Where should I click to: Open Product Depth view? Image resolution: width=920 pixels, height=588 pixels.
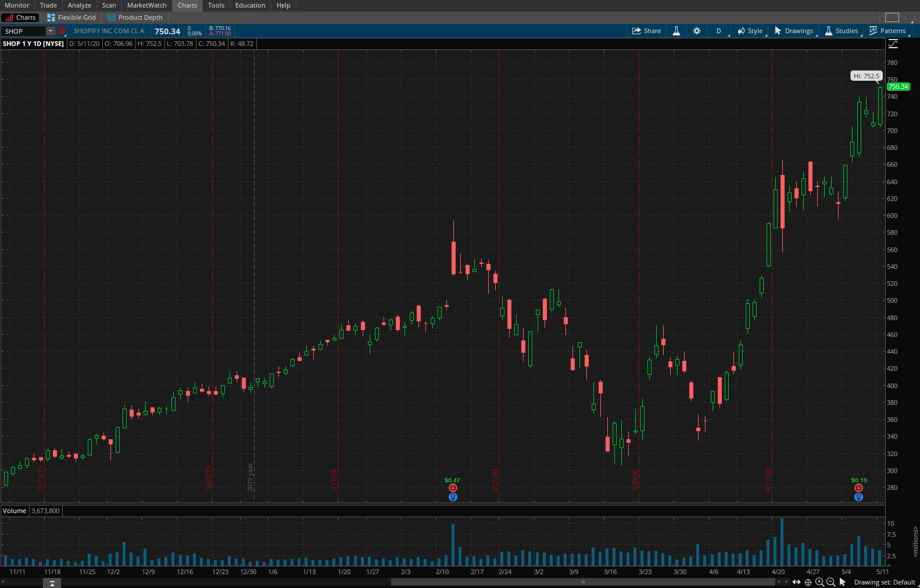[135, 17]
